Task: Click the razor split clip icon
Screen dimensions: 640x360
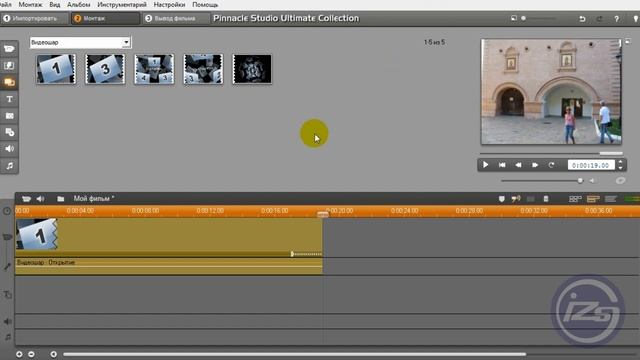Action: (531, 199)
